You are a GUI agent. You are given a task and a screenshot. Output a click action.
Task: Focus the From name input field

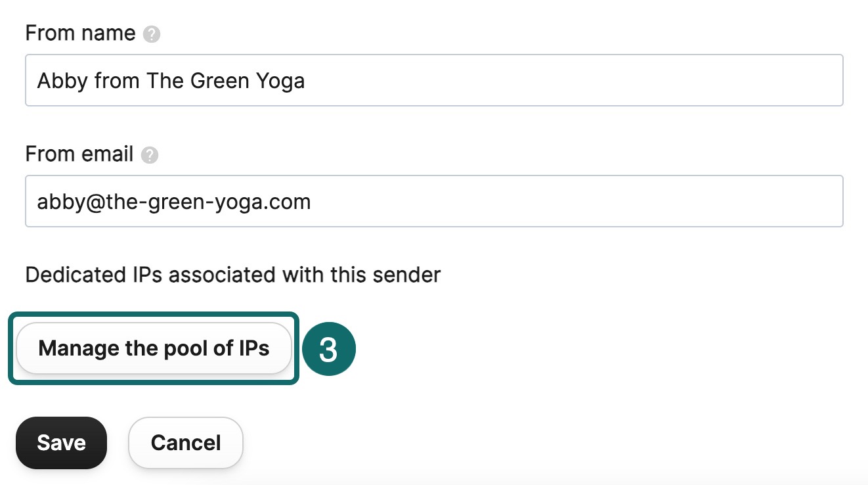click(x=433, y=80)
